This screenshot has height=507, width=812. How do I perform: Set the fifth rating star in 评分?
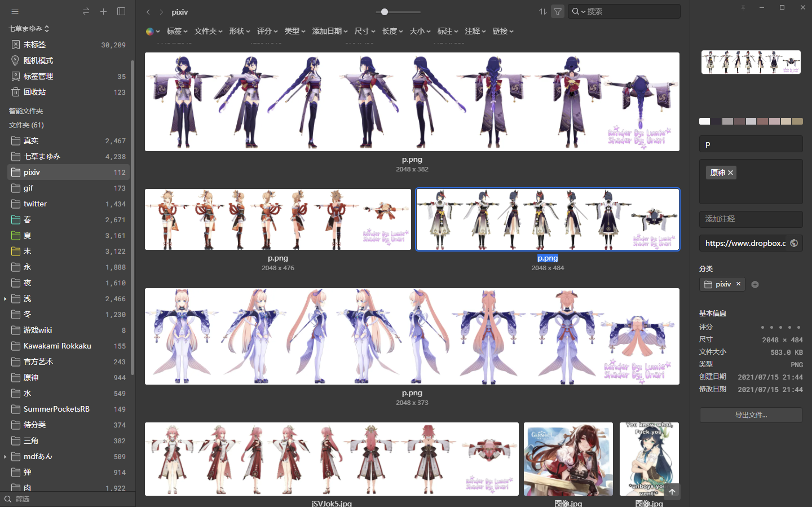799,327
